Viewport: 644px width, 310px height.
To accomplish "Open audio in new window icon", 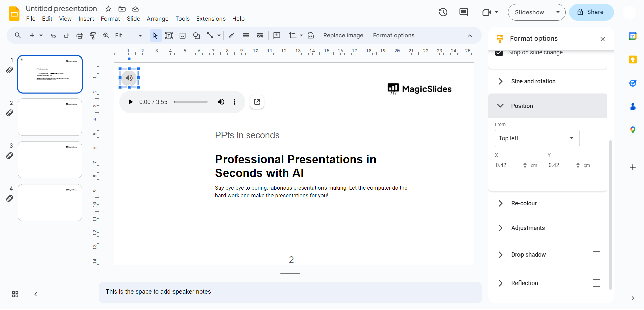I will pos(257,102).
